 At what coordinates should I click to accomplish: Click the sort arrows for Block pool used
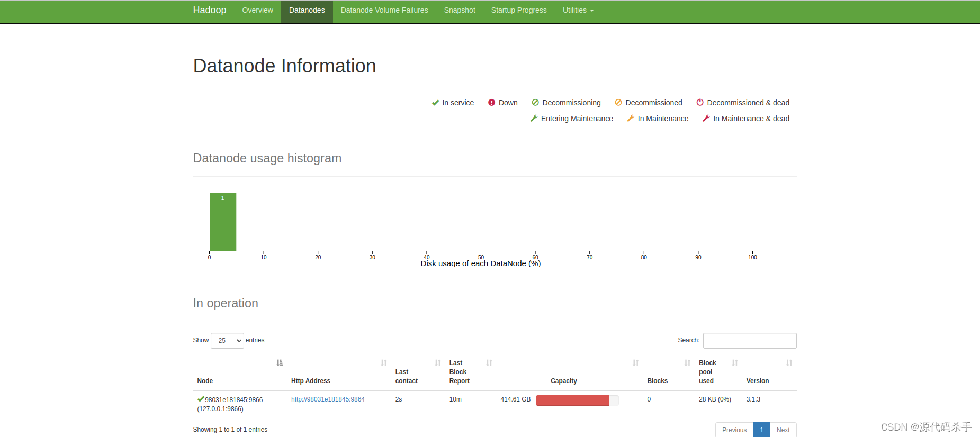click(x=735, y=363)
